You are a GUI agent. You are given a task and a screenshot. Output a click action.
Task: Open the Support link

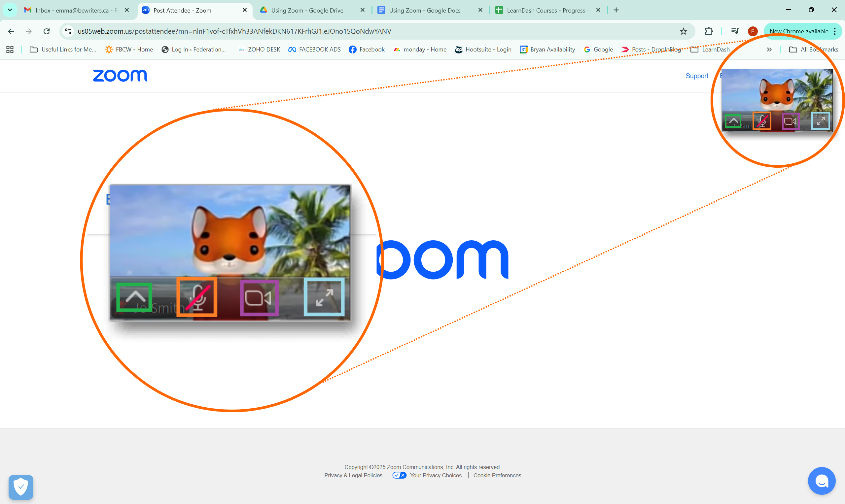click(696, 76)
